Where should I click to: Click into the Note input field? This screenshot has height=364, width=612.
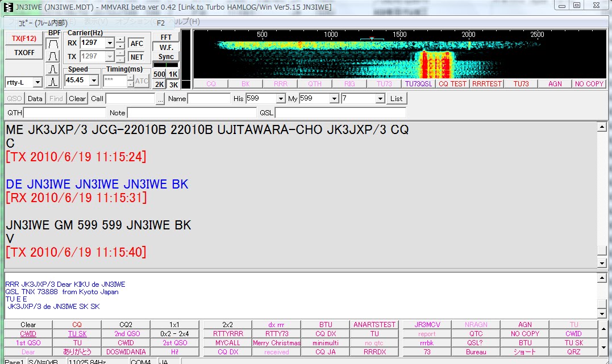pos(191,113)
